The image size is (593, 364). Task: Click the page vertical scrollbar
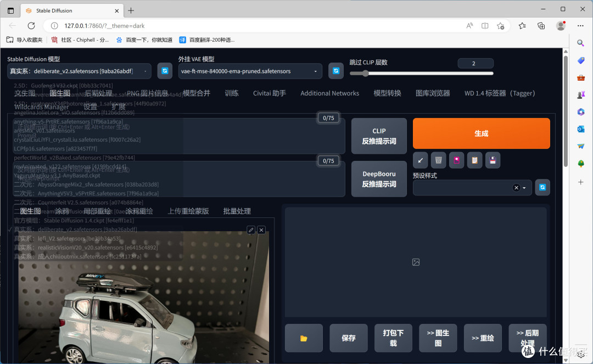(x=566, y=111)
